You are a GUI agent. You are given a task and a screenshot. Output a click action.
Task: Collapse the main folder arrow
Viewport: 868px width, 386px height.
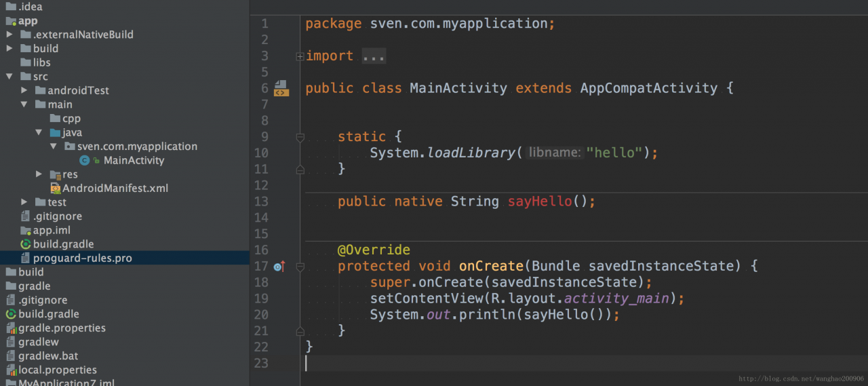(x=24, y=104)
